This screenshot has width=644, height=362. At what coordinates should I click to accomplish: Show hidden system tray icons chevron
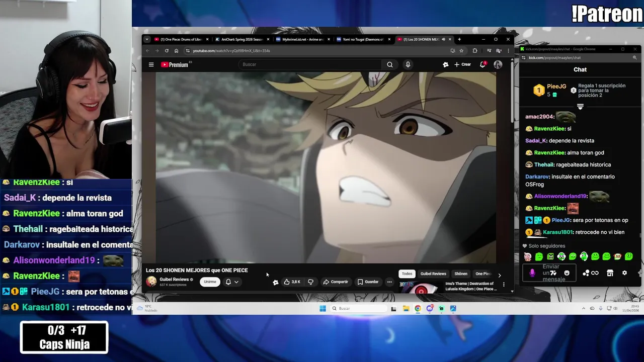click(584, 309)
